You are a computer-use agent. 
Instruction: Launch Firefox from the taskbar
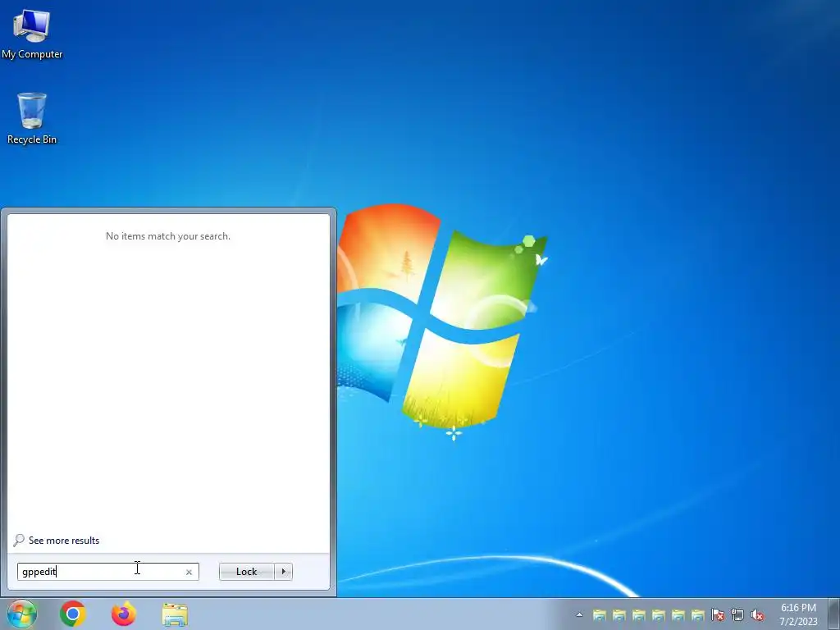point(124,614)
